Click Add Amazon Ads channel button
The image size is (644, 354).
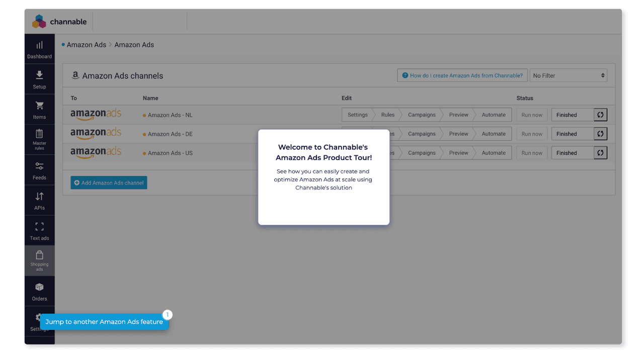coord(109,183)
